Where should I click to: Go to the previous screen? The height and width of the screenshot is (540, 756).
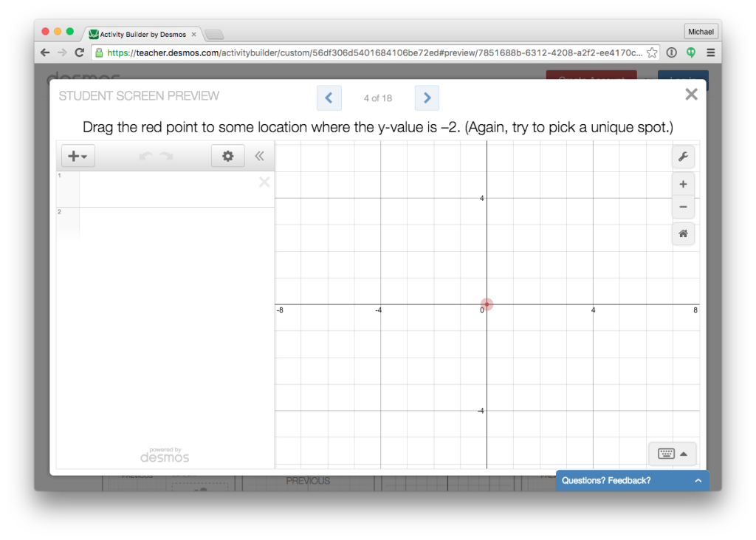click(x=329, y=98)
